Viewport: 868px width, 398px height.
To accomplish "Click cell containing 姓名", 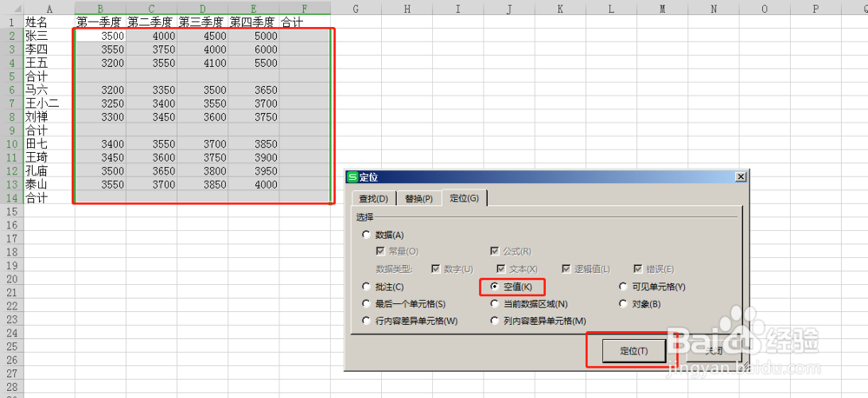I will pyautogui.click(x=49, y=23).
